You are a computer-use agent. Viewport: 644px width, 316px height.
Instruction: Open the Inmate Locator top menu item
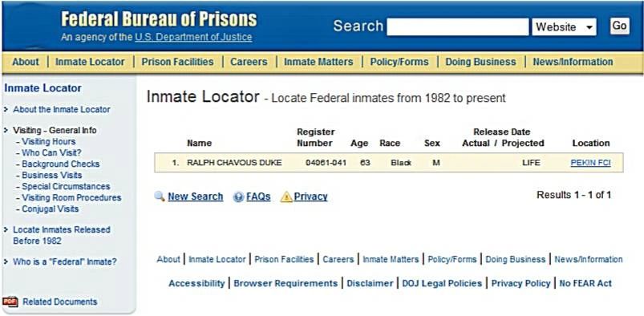[x=90, y=62]
